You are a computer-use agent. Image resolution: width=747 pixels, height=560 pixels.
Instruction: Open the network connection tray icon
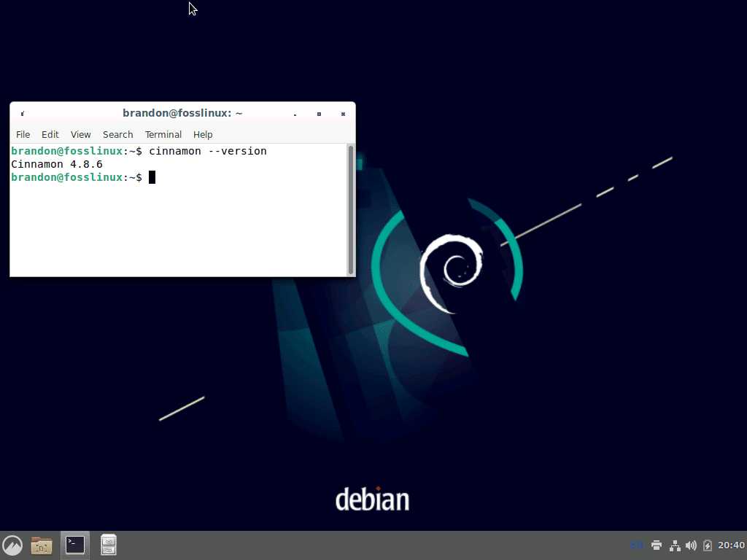click(675, 545)
